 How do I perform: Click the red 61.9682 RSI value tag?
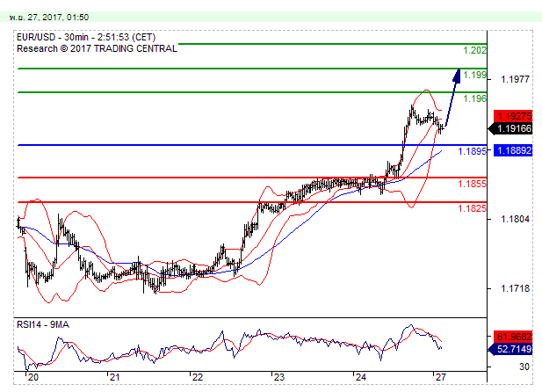pos(513,337)
